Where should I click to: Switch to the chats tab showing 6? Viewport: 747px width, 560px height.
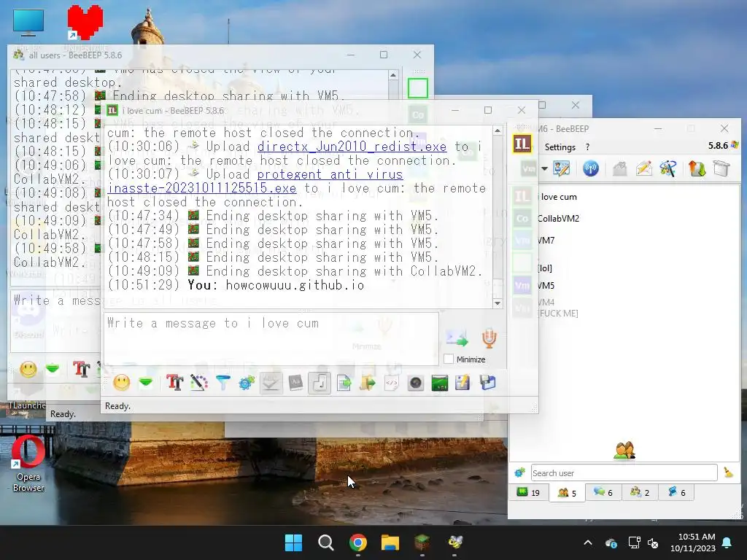pos(603,492)
